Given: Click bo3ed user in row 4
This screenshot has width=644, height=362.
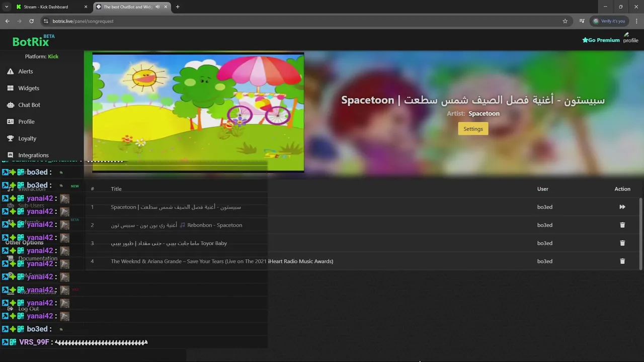Looking at the screenshot, I should click(x=545, y=261).
